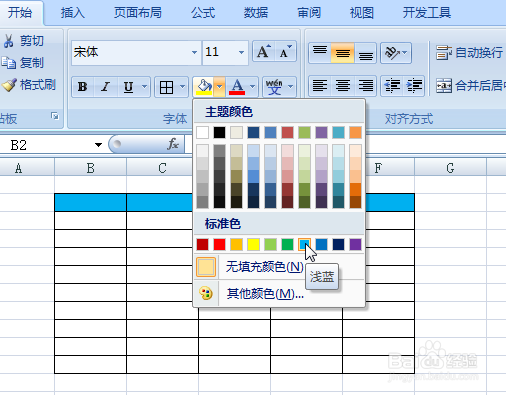Open the 数据 (Data) tab
Screen dimensions: 506x395
click(x=256, y=13)
